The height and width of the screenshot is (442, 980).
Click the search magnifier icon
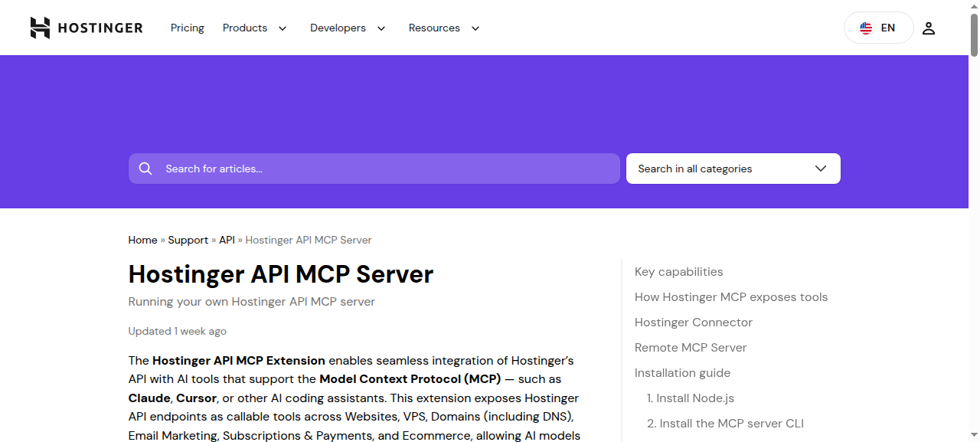[x=145, y=169]
